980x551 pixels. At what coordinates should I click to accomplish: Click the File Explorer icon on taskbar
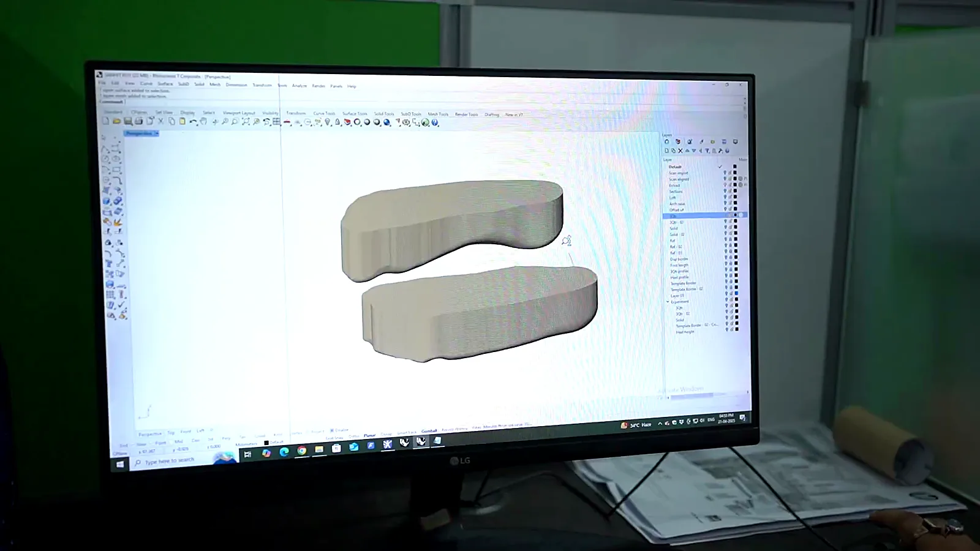coord(318,449)
